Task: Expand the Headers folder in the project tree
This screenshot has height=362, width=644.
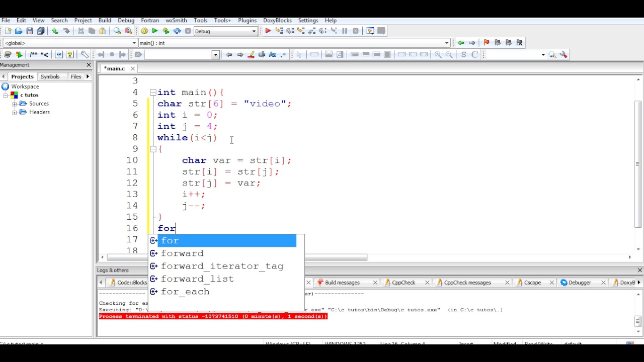Action: pyautogui.click(x=15, y=112)
